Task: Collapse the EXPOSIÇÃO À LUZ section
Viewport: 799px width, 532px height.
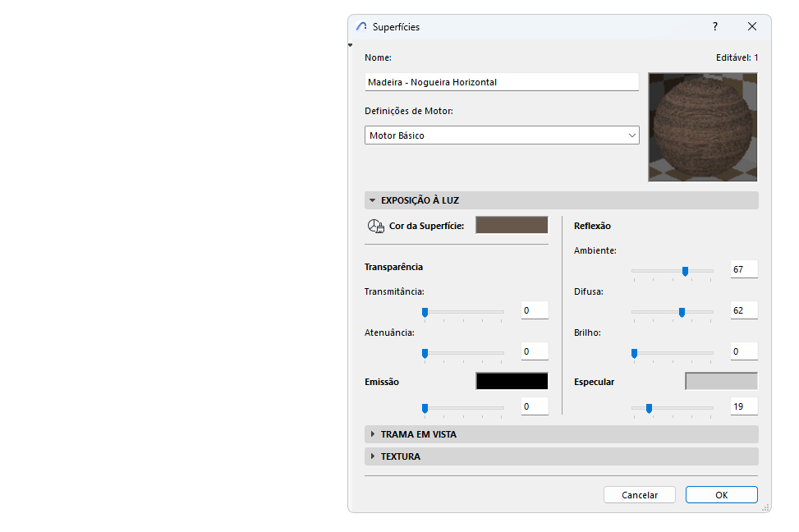Action: coord(374,199)
